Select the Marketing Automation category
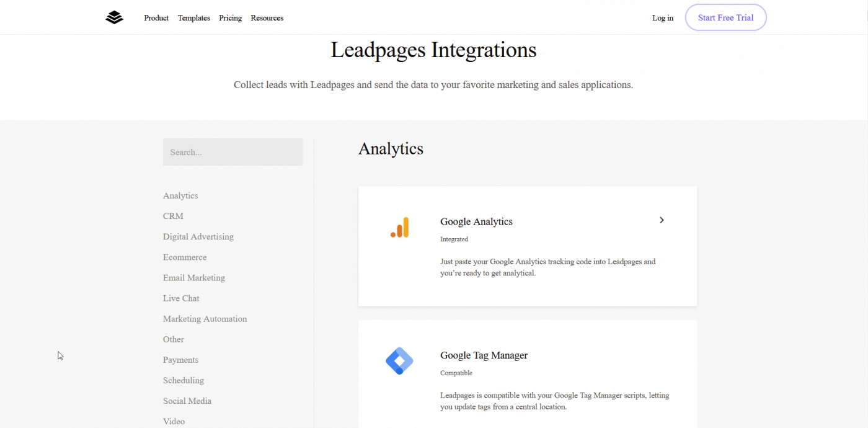The width and height of the screenshot is (868, 428). point(205,318)
